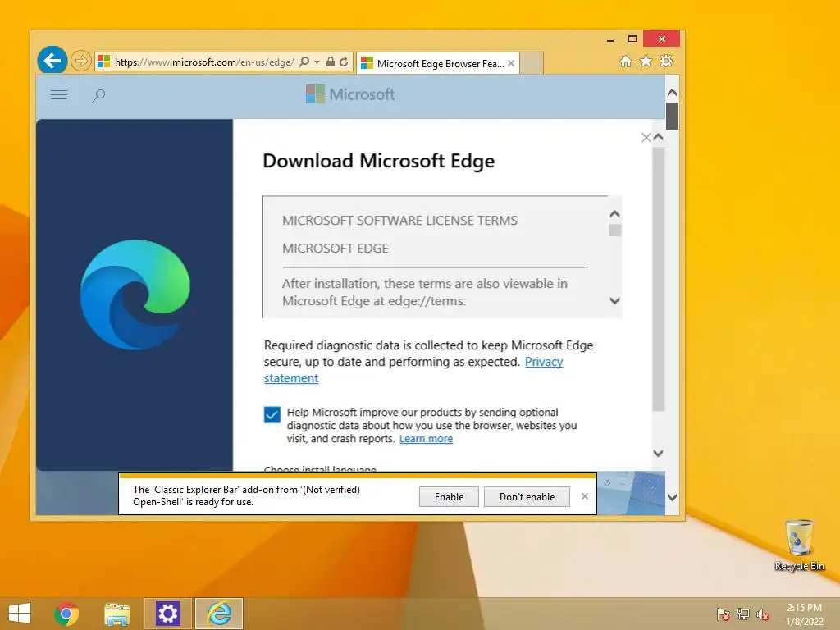Image resolution: width=840 pixels, height=630 pixels.
Task: Open the Windows Start button
Action: click(20, 614)
